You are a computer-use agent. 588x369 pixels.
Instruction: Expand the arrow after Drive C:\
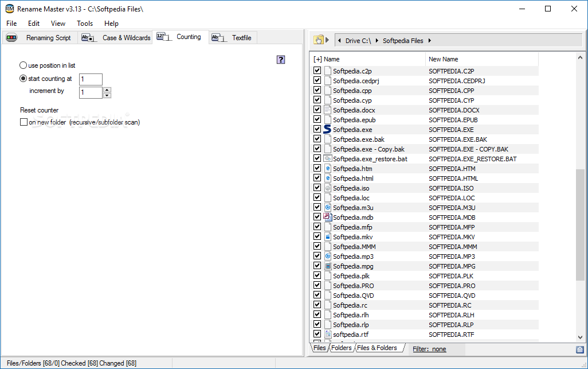[377, 41]
